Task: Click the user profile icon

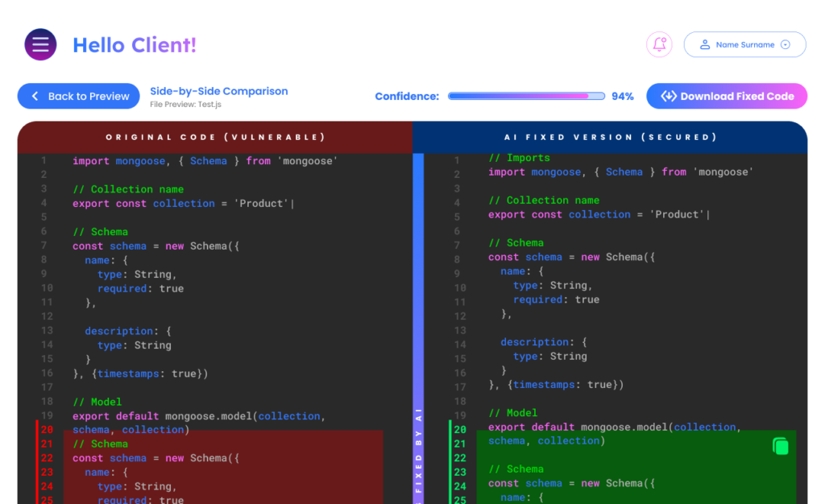Action: point(704,44)
